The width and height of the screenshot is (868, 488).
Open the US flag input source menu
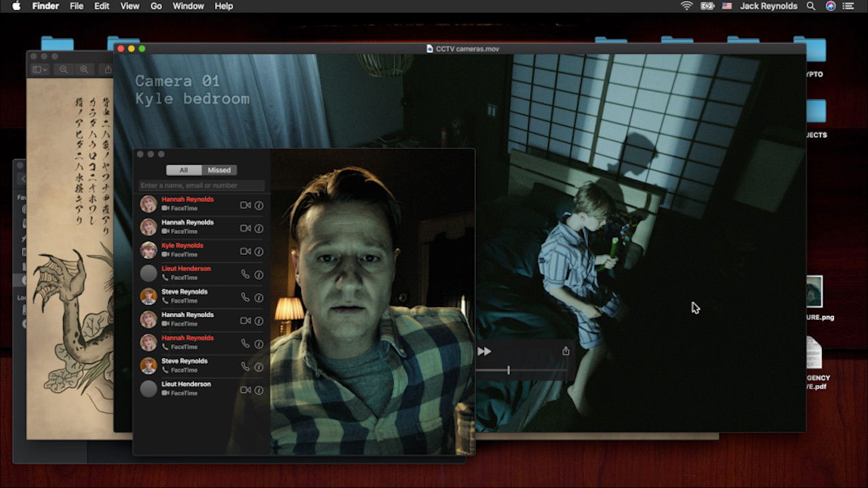point(727,6)
